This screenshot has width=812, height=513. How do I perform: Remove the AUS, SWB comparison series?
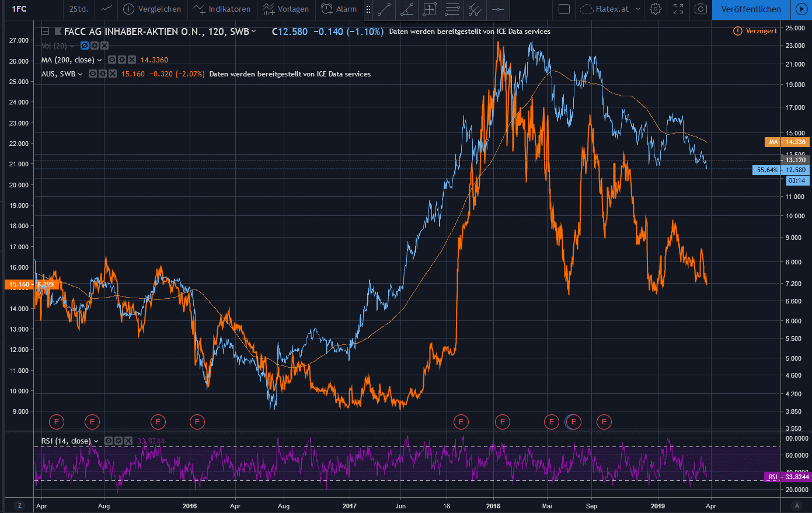pos(112,74)
